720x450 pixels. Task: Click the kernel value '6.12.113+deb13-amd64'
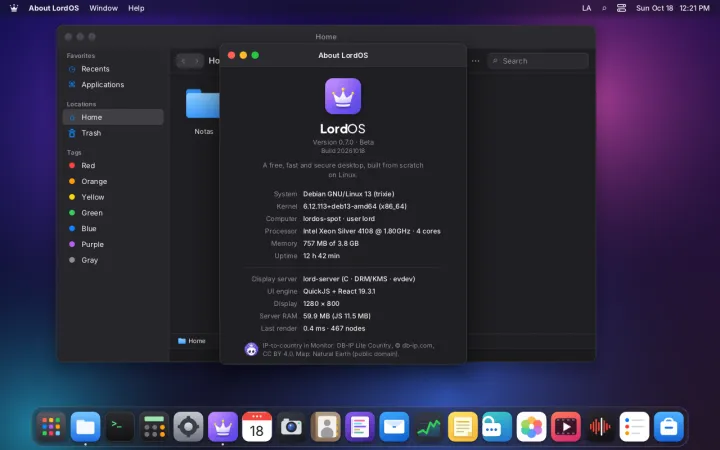[340, 206]
